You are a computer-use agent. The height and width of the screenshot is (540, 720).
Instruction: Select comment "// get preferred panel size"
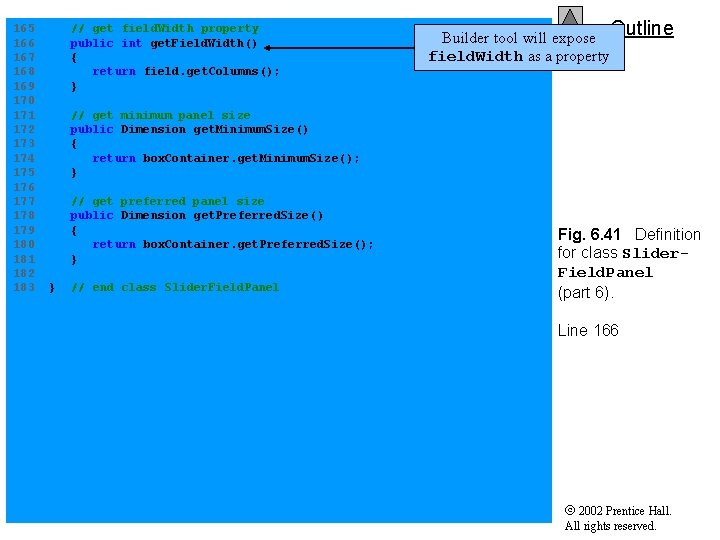(x=168, y=201)
